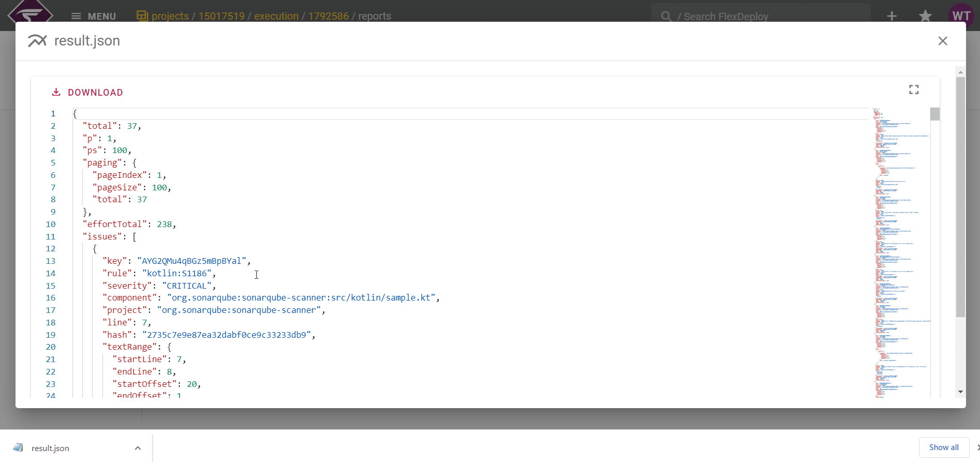The height and width of the screenshot is (464, 980).
Task: Open breadcrumb project 15017519
Action: (x=221, y=16)
